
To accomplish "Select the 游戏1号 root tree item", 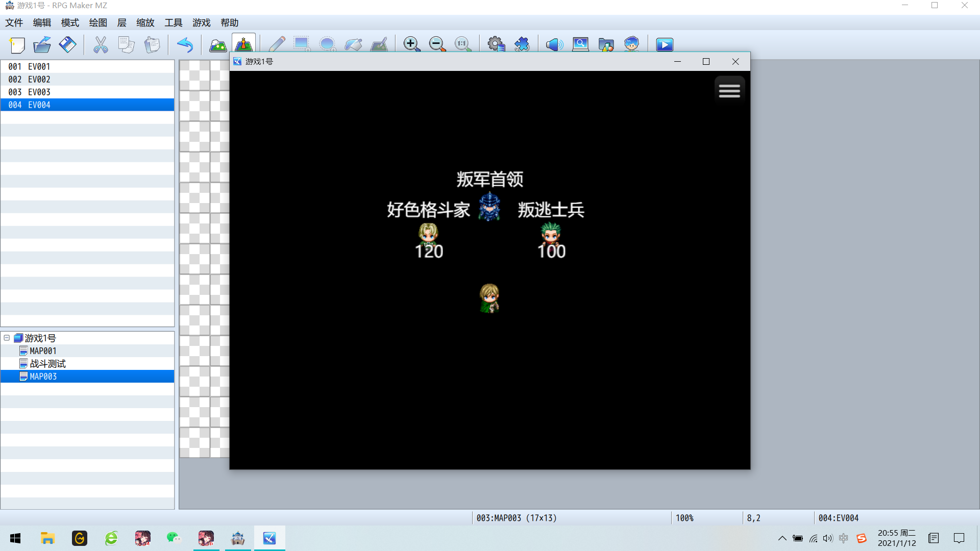I will coord(40,338).
